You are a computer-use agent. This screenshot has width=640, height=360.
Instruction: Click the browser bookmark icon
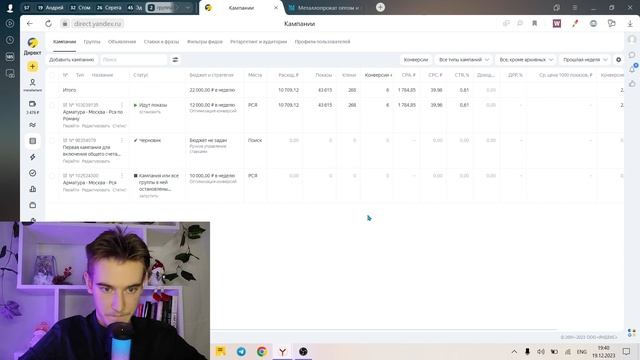[x=534, y=24]
